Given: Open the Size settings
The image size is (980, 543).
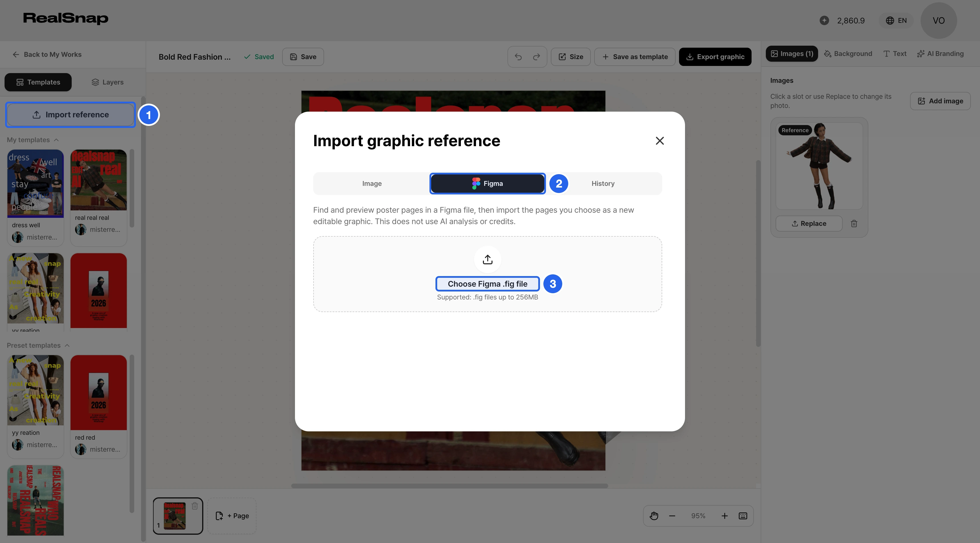Looking at the screenshot, I should point(571,57).
